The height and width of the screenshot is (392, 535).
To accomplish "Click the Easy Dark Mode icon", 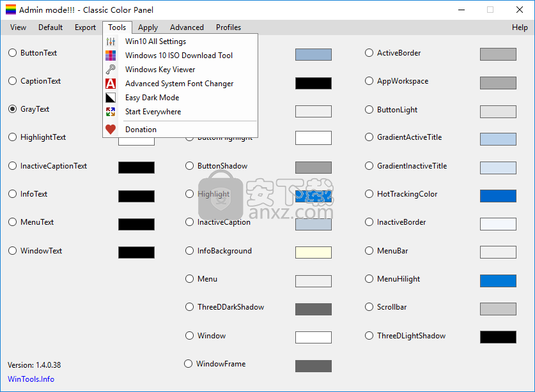I will tap(111, 98).
